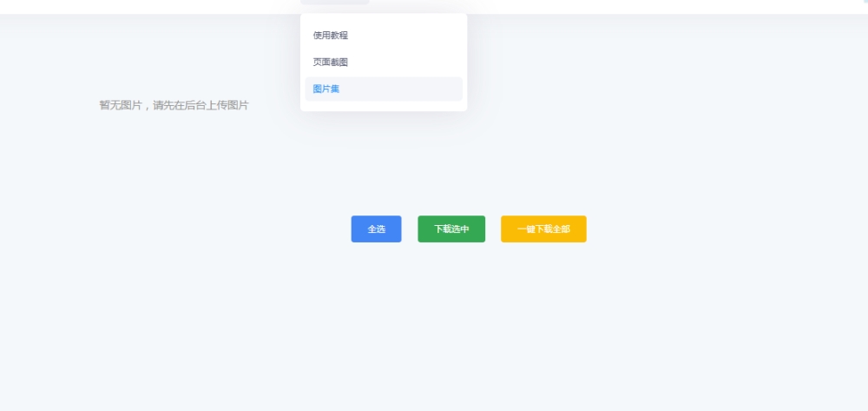Collapse the dropdown via its top trigger

pos(335,2)
